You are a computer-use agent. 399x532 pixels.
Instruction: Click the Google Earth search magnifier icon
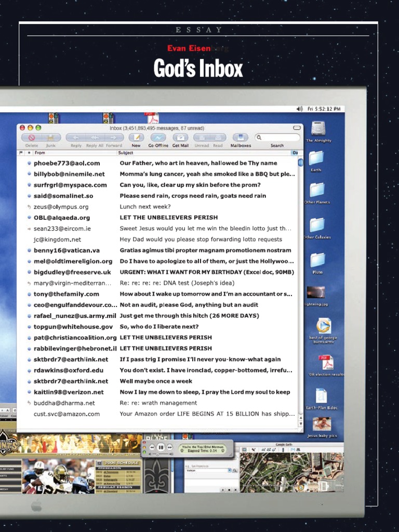point(234,471)
